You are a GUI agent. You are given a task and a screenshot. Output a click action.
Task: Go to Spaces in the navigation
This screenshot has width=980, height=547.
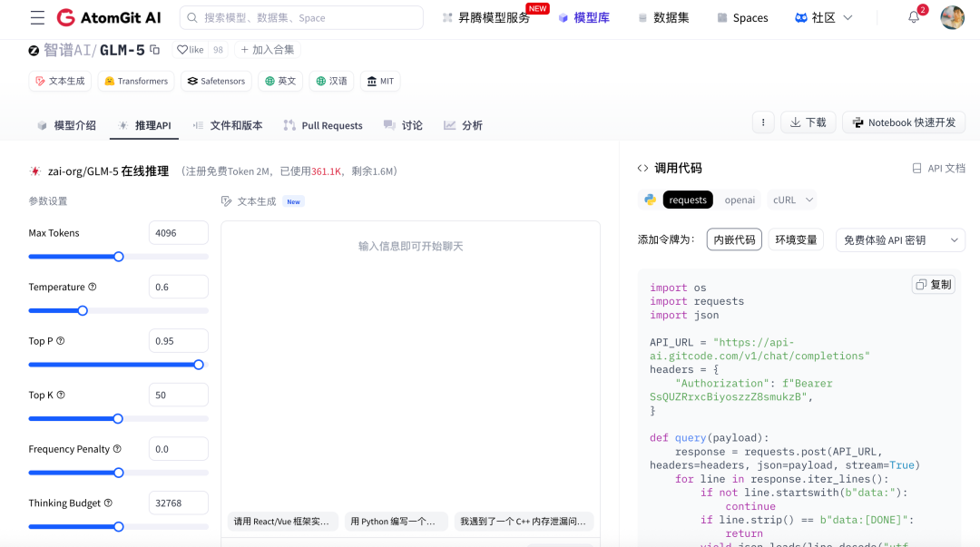click(742, 17)
